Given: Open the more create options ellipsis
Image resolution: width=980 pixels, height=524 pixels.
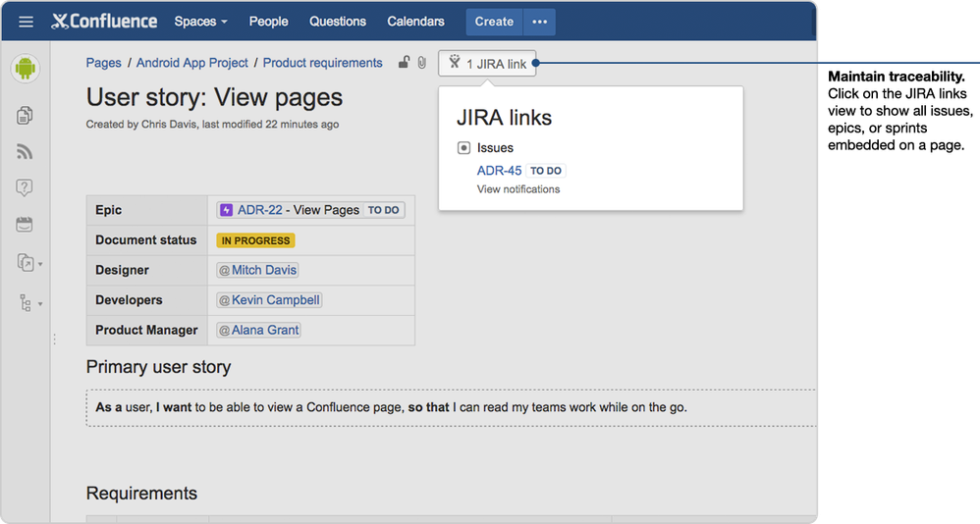Looking at the screenshot, I should [539, 22].
